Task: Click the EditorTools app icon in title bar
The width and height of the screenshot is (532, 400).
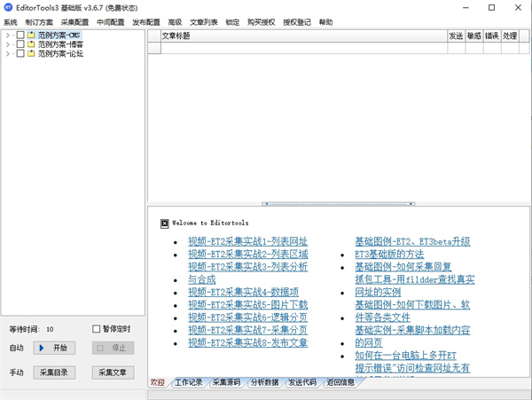Action: point(8,7)
